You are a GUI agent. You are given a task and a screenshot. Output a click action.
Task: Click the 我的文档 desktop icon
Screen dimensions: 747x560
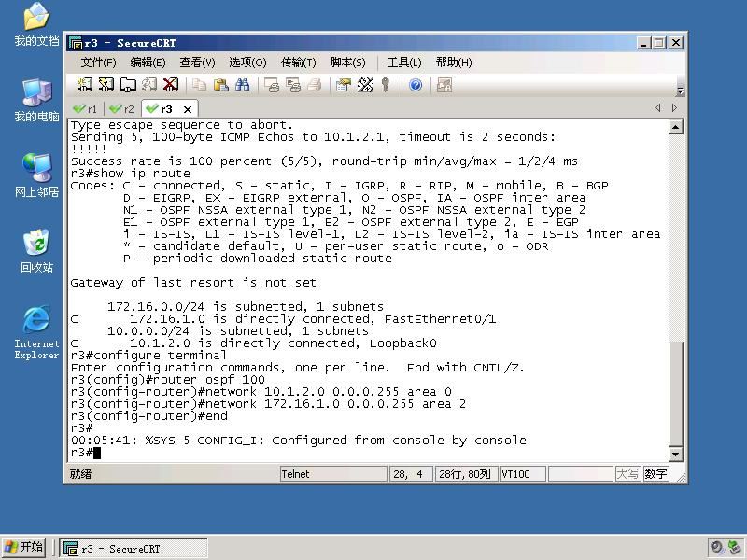36,24
